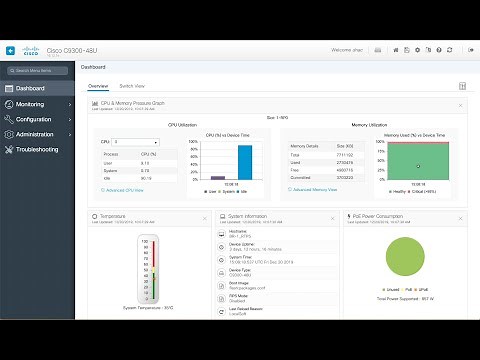Toggle the Critical legend in memory chart
The image size is (480, 360).
[x=422, y=192]
